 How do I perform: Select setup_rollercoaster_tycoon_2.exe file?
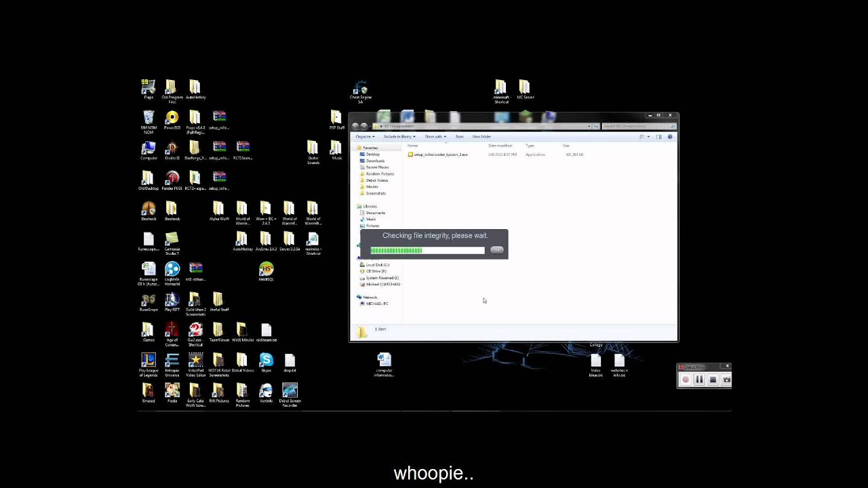(x=437, y=155)
